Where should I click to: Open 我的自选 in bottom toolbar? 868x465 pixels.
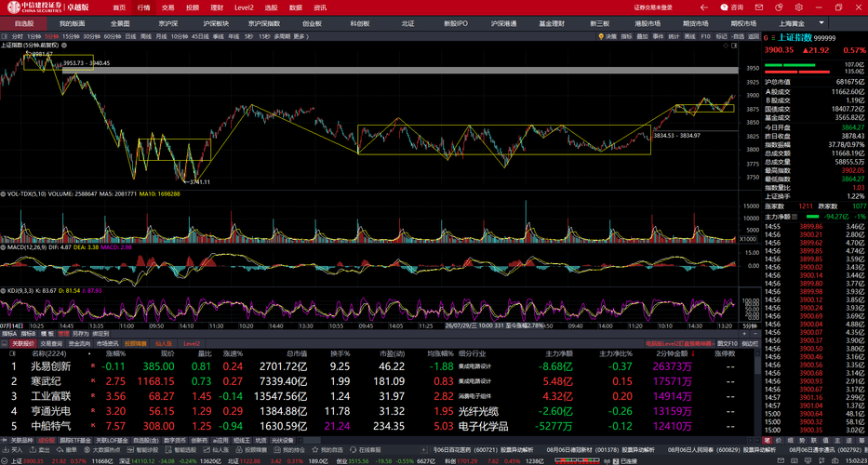click(x=327, y=451)
